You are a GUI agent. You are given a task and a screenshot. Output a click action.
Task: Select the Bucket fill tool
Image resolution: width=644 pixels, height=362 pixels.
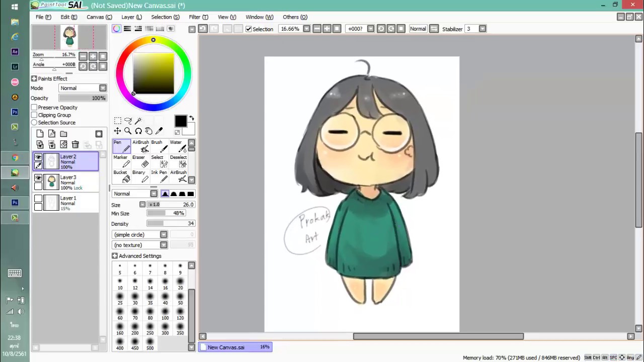coord(121,176)
